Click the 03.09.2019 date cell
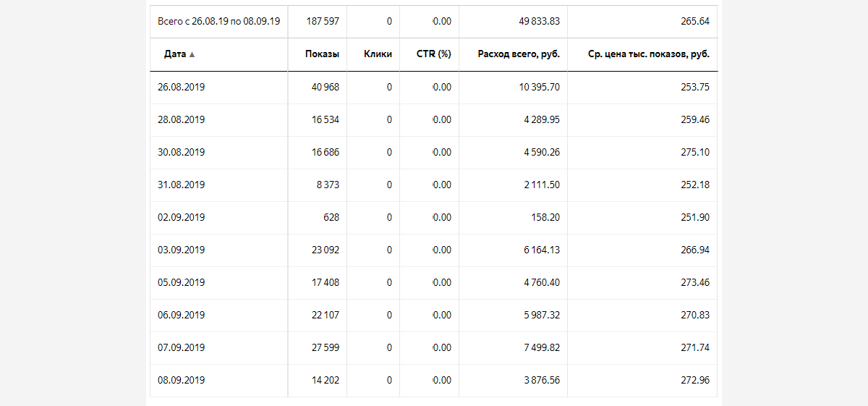 click(x=181, y=250)
